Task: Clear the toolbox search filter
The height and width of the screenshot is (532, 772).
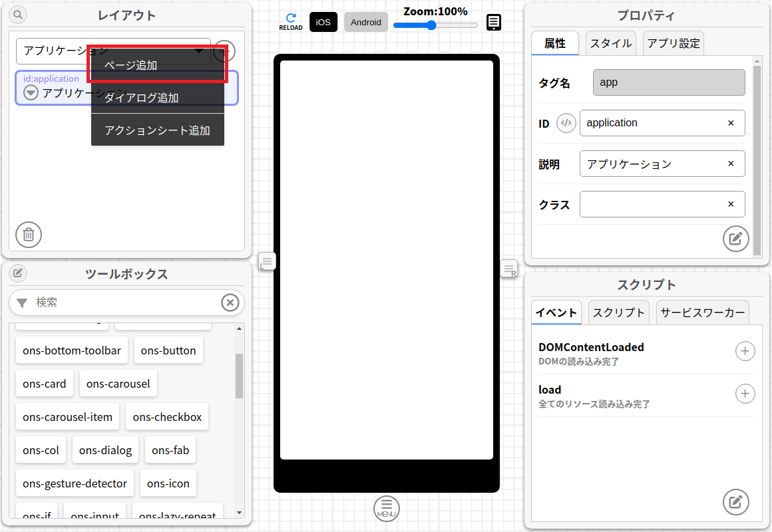Action: coord(230,303)
